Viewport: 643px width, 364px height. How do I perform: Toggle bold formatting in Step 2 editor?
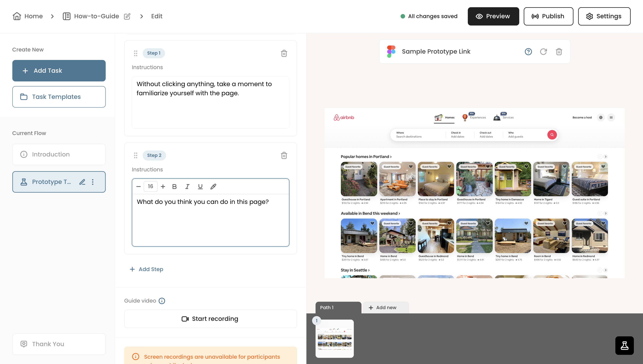[x=175, y=186]
